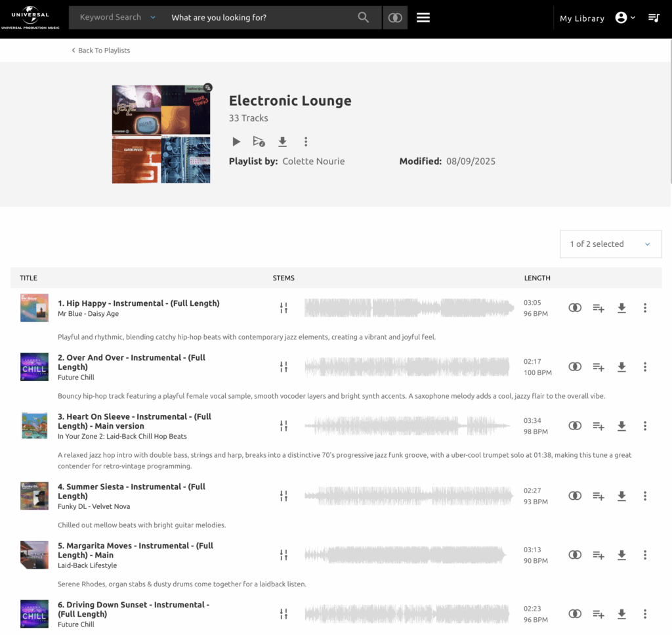The width and height of the screenshot is (672, 635).
Task: Add Summer Siesta to a playlist
Action: click(598, 496)
